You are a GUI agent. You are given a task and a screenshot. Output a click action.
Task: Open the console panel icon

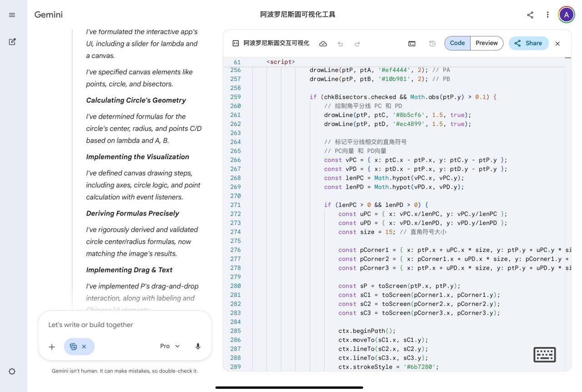tap(412, 44)
